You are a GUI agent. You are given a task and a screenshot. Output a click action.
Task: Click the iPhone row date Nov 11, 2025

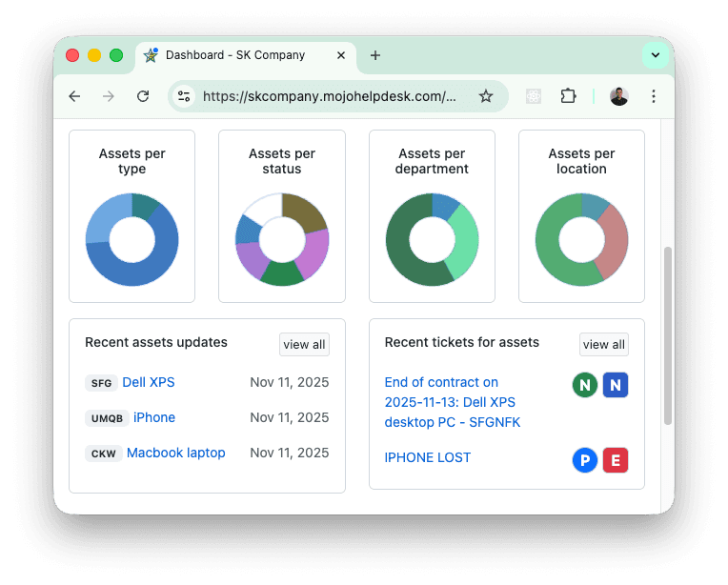[290, 417]
